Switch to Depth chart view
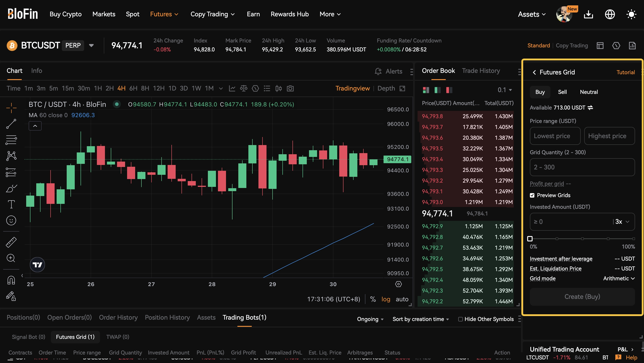 click(386, 88)
